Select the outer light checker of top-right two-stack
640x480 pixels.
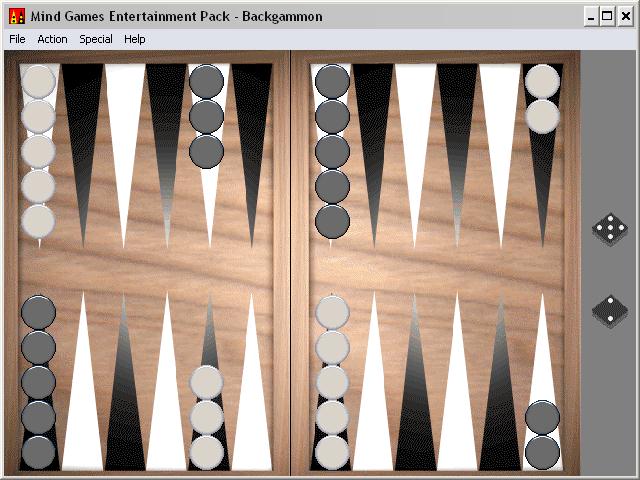pyautogui.click(x=542, y=81)
